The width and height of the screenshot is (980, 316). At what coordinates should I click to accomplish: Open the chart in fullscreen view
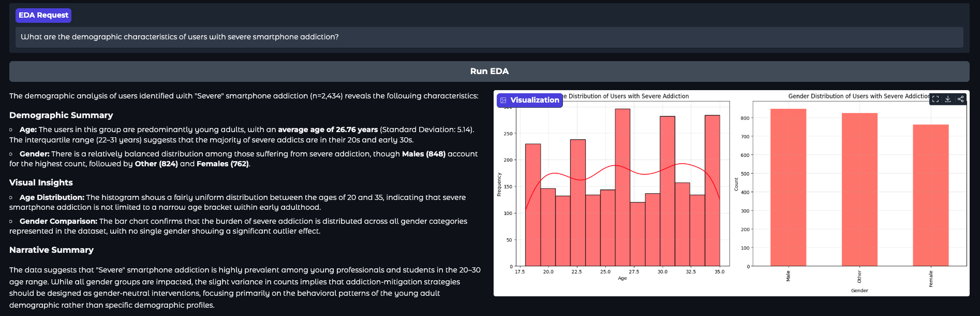pyautogui.click(x=936, y=99)
